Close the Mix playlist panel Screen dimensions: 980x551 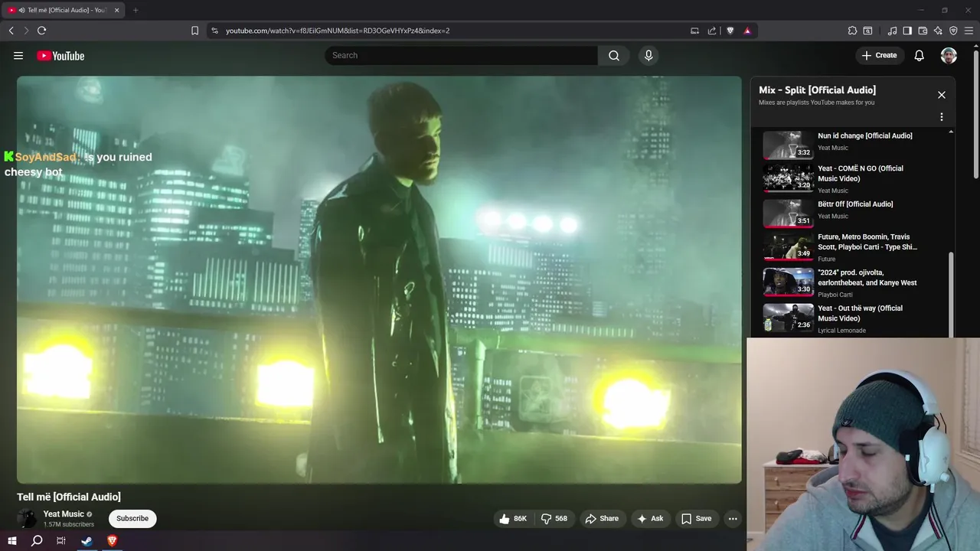pyautogui.click(x=942, y=95)
